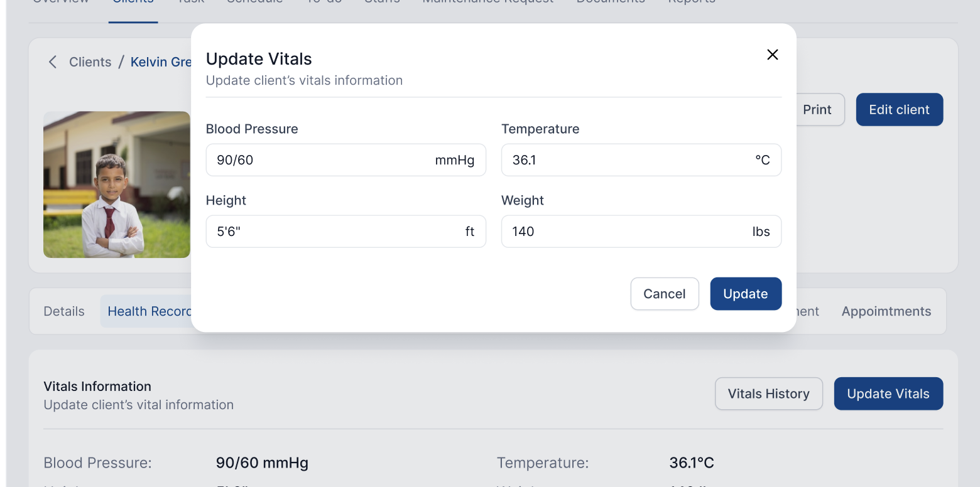Viewport: 980px width, 487px height.
Task: Go to the Appointments tab
Action: pyautogui.click(x=886, y=311)
